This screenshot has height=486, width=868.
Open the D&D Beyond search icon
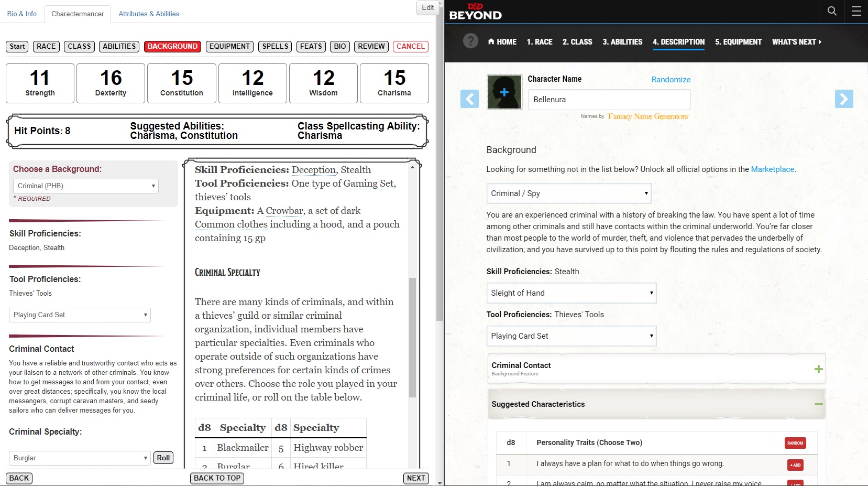(x=832, y=11)
